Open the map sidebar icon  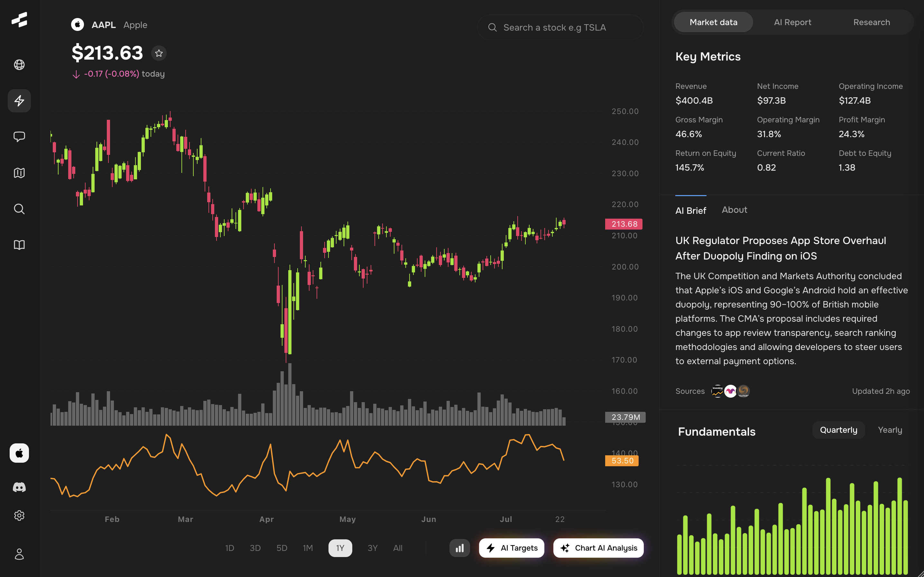[19, 173]
